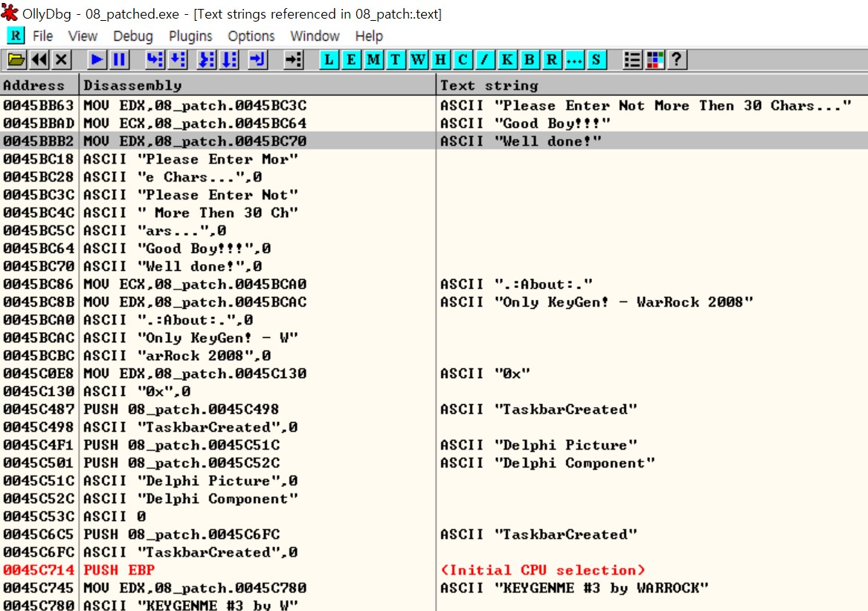
Task: Click Execute till return icon
Action: [257, 60]
